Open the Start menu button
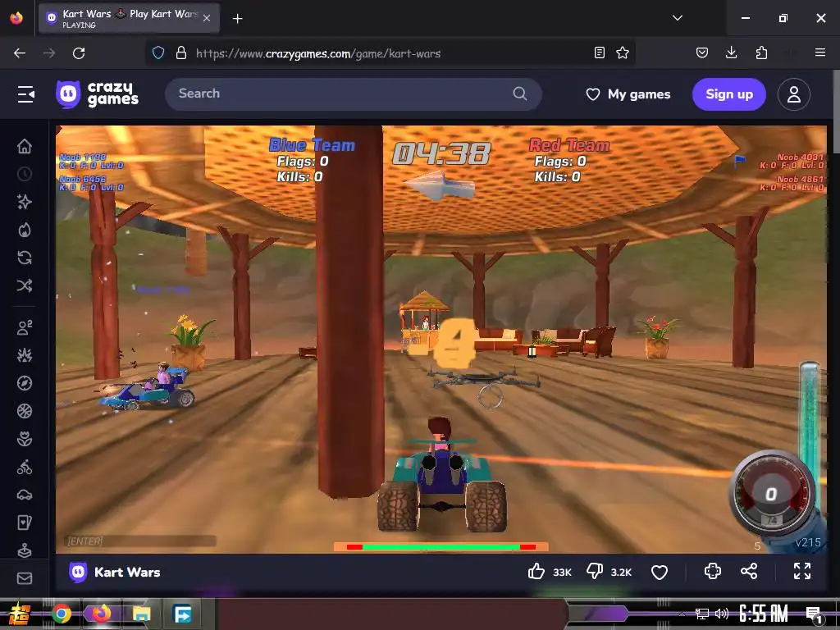 19,614
